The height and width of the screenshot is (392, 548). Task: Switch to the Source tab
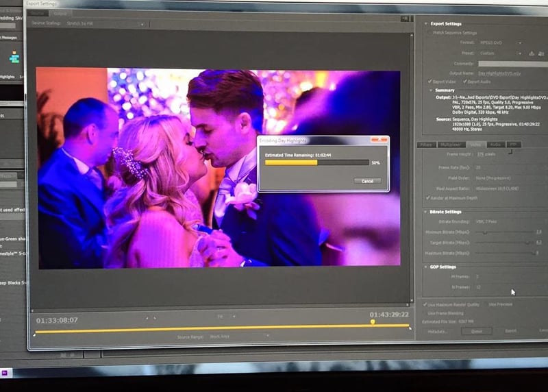(x=38, y=13)
